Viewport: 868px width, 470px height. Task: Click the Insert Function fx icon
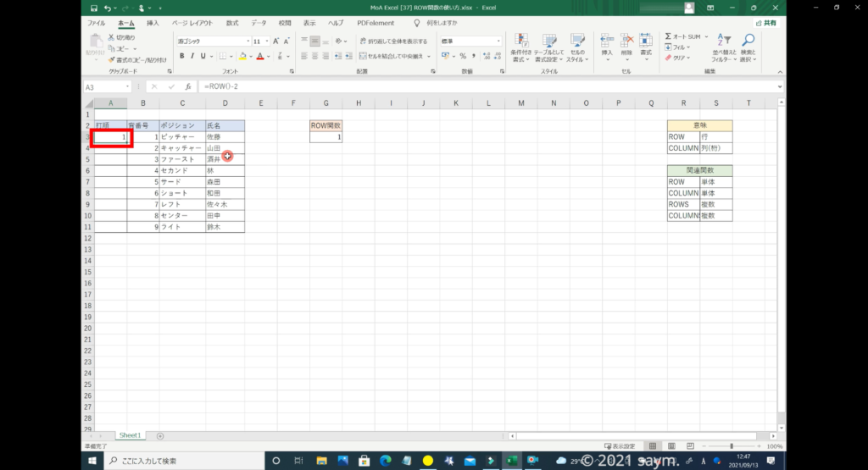click(x=188, y=86)
